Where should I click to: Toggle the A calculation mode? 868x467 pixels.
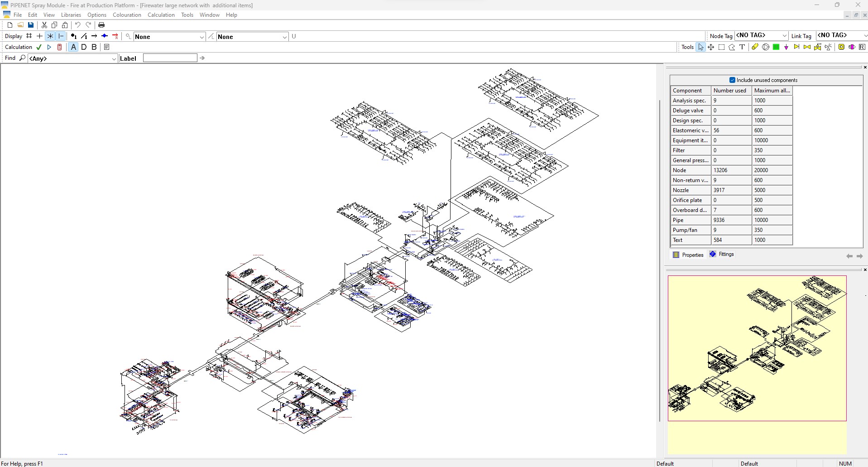pos(73,47)
